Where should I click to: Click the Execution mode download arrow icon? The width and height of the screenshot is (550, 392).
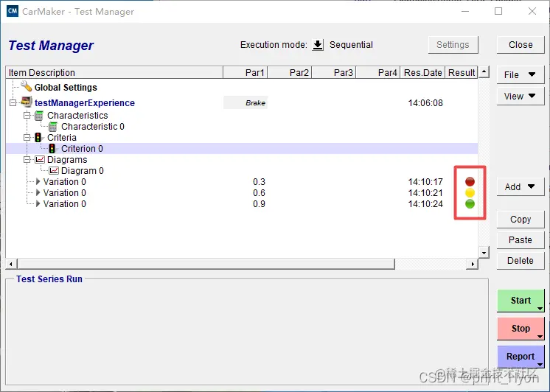318,45
